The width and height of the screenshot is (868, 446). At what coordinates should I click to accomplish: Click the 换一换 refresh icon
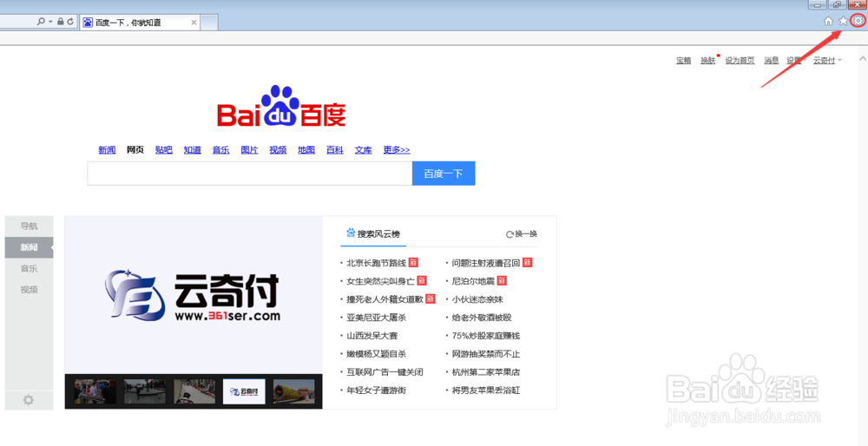click(x=510, y=234)
